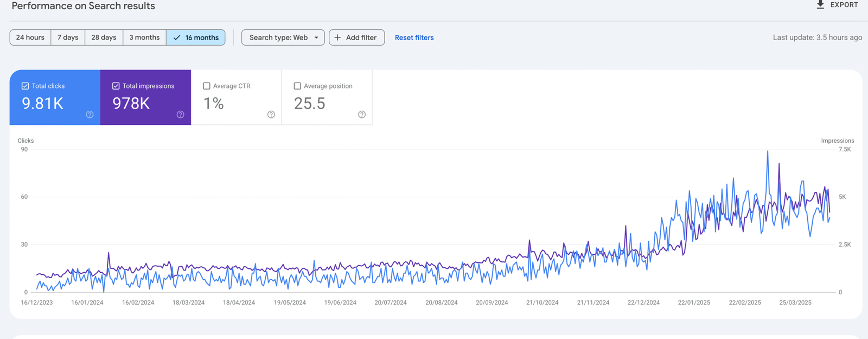Open help icon on Total clicks card
Viewport: 868px width, 339px height.
point(90,115)
